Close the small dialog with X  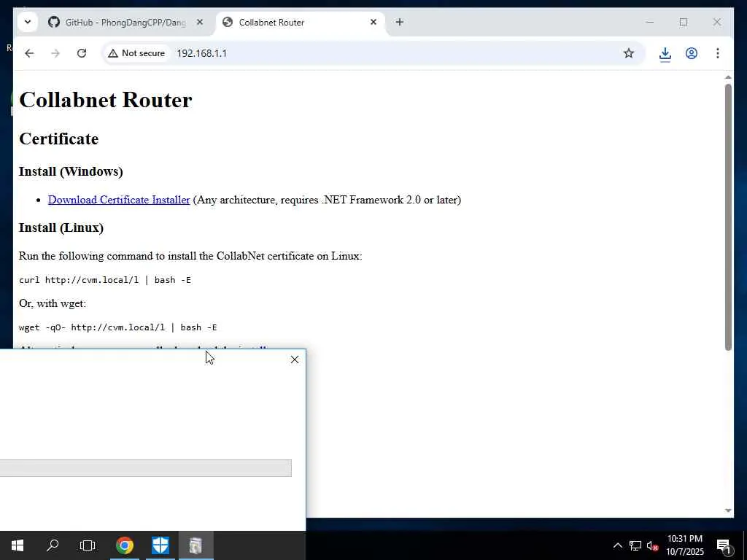click(295, 359)
